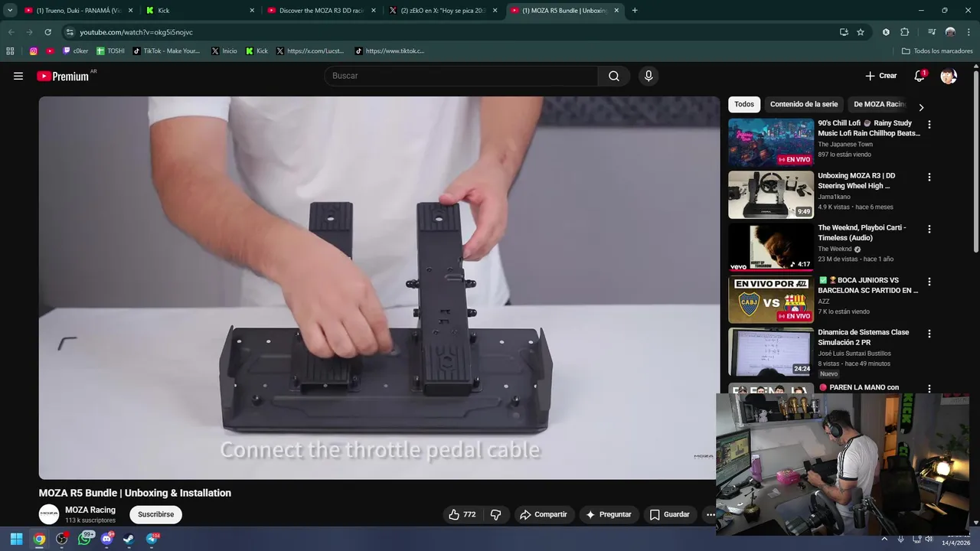
Task: Click the Crear create button
Action: coord(880,76)
